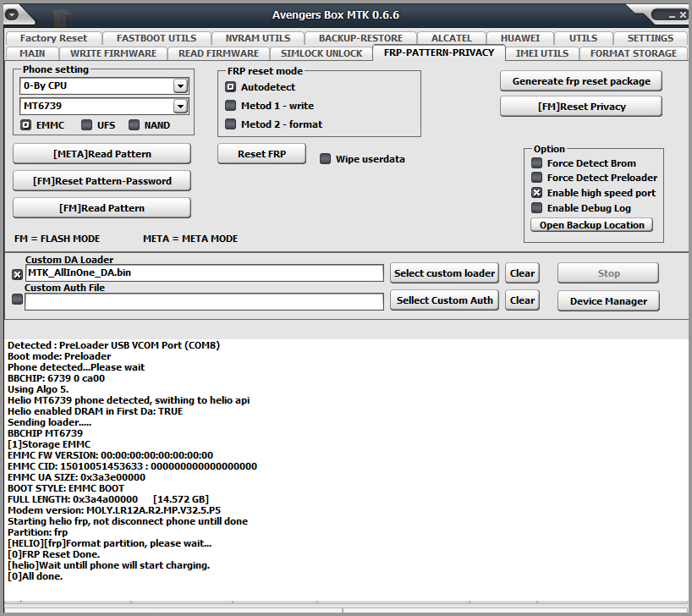Enable the Wipe userdata checkbox
The width and height of the screenshot is (692, 616).
point(325,158)
